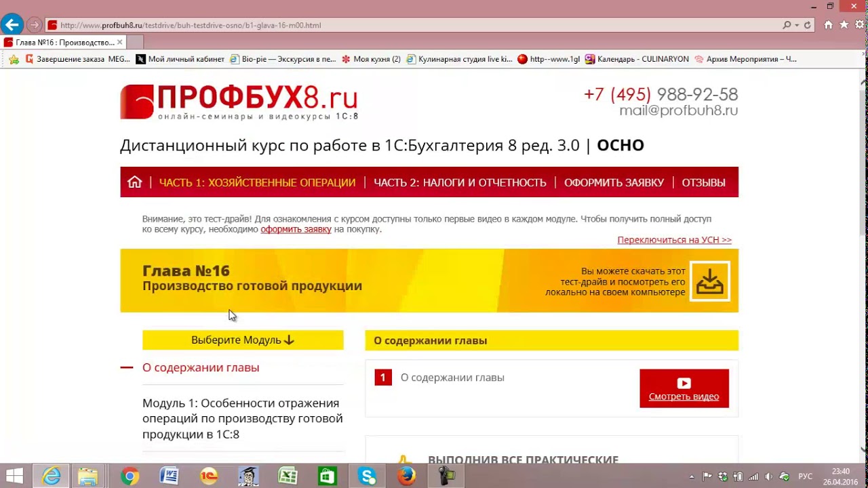This screenshot has width=868, height=488.
Task: Click О содержании главы lesson title text
Action: (x=452, y=378)
